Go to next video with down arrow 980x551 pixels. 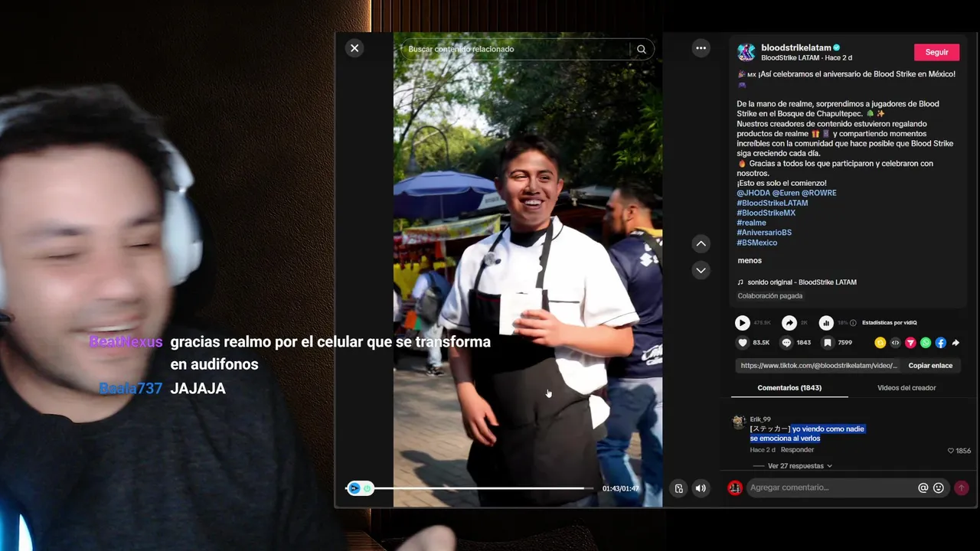701,270
